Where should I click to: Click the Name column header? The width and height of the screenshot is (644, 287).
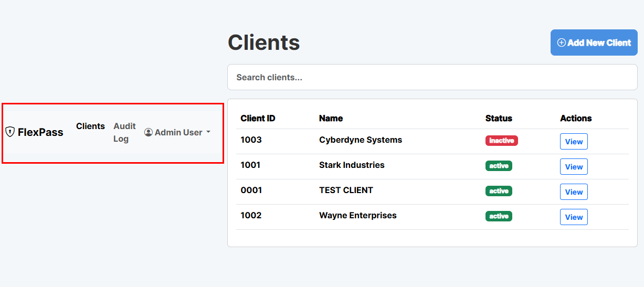tap(331, 118)
